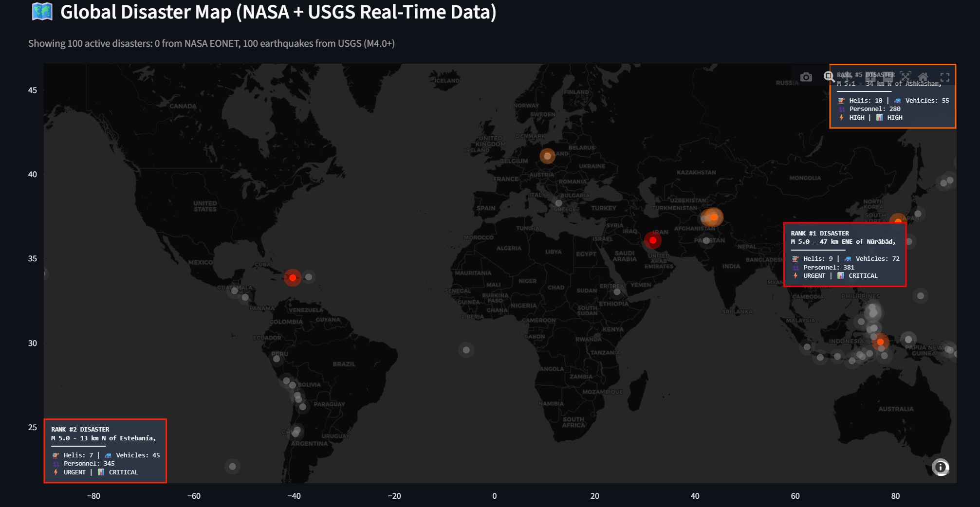Viewport: 980px width, 507px height.
Task: Click the 'Personnel: 345' value
Action: tap(89, 464)
